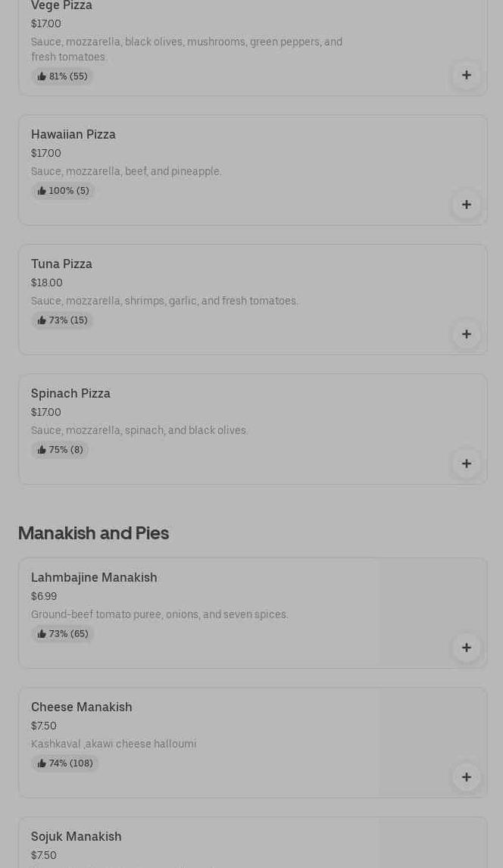This screenshot has height=868, width=503.
Task: Add Lahmbajine Manakish plus icon
Action: 466,648
